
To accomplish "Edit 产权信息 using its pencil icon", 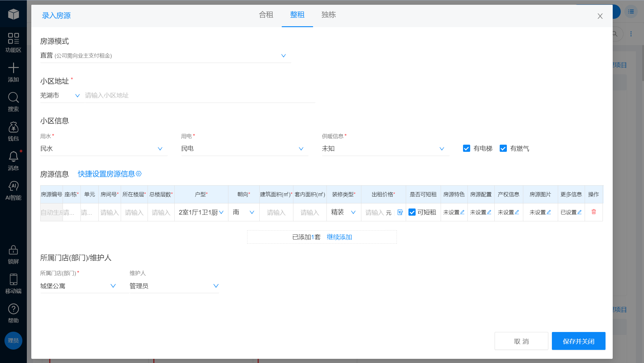I will (x=517, y=212).
